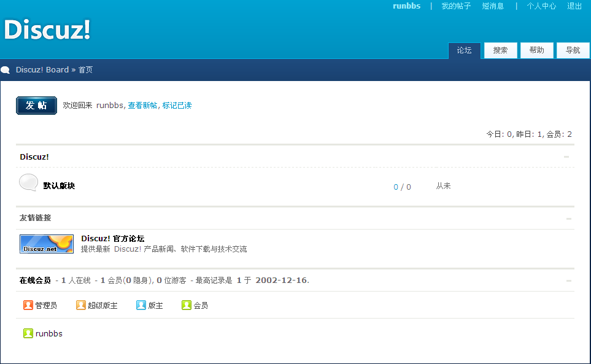Open the 搜索 tab
Screen dimensions: 591x364
(x=501, y=50)
